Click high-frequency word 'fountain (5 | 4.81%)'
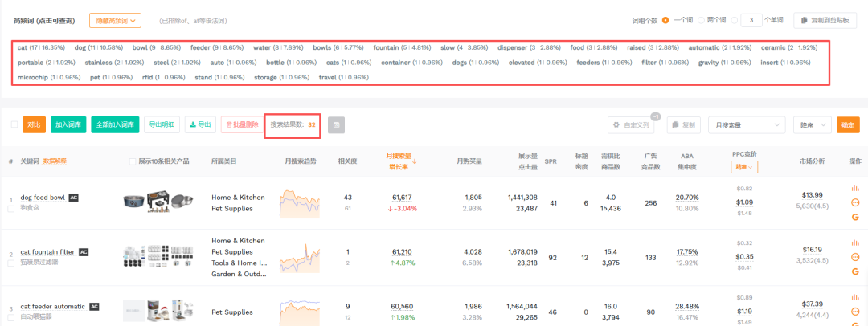 [402, 47]
